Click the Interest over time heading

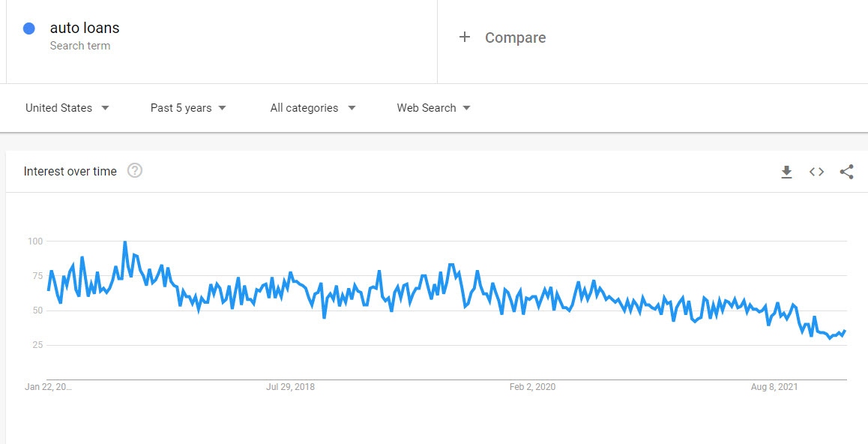tap(70, 172)
